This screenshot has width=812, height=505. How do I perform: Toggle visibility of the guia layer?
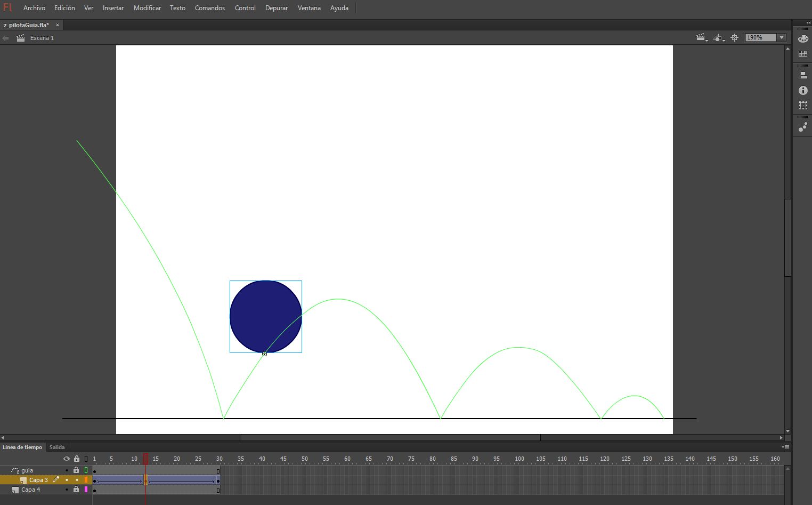pyautogui.click(x=67, y=470)
